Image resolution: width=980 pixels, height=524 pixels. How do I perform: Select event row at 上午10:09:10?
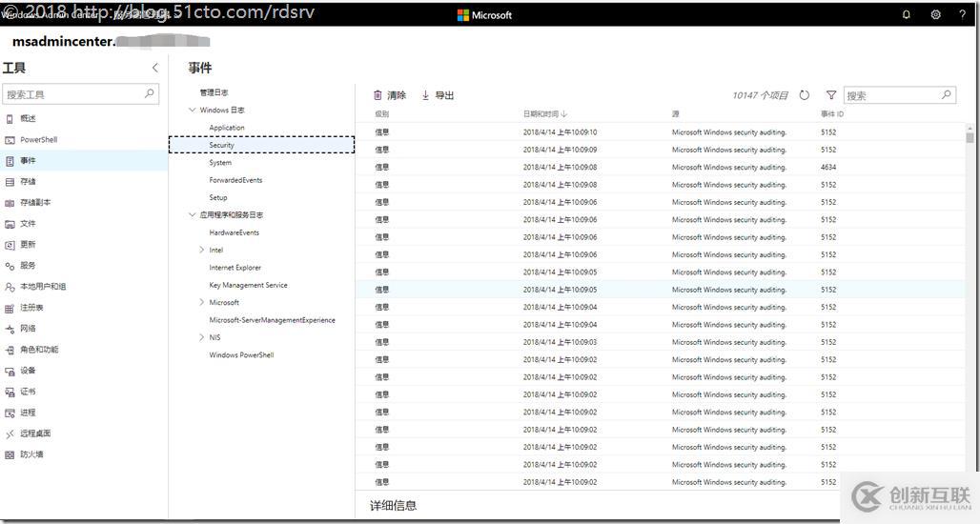tap(662, 132)
